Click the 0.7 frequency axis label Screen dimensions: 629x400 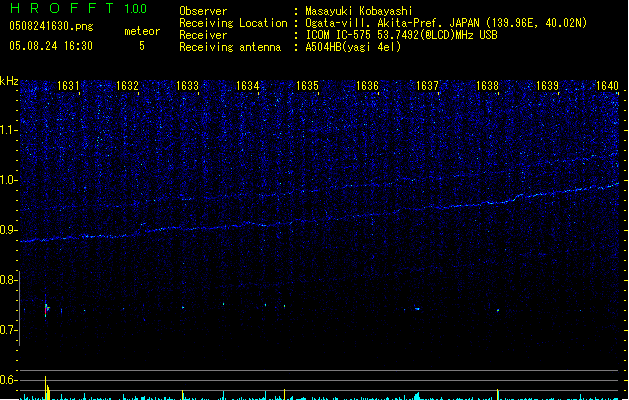(9, 330)
